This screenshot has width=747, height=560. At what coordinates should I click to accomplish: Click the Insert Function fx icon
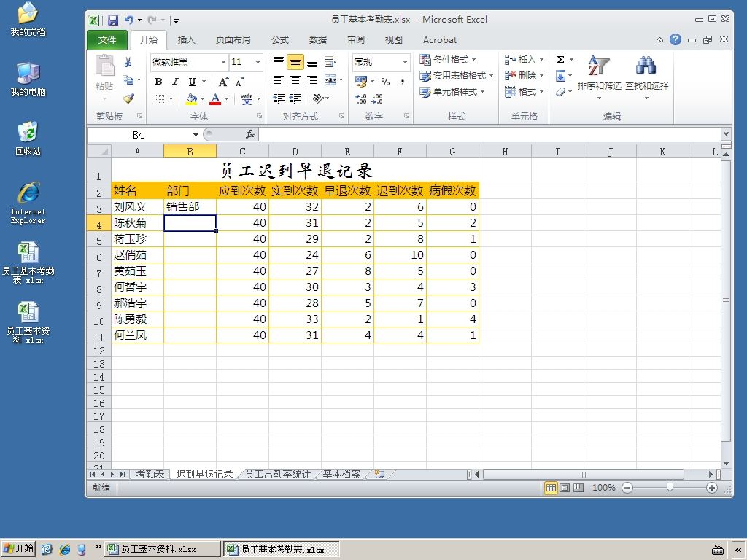[250, 135]
